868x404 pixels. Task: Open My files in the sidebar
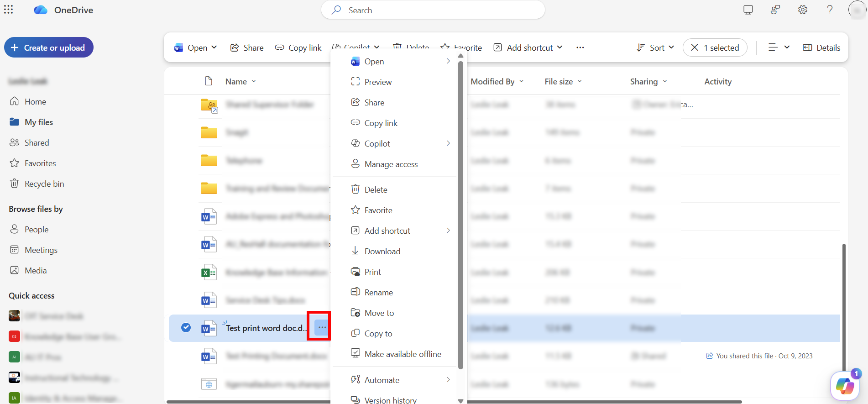(31, 122)
